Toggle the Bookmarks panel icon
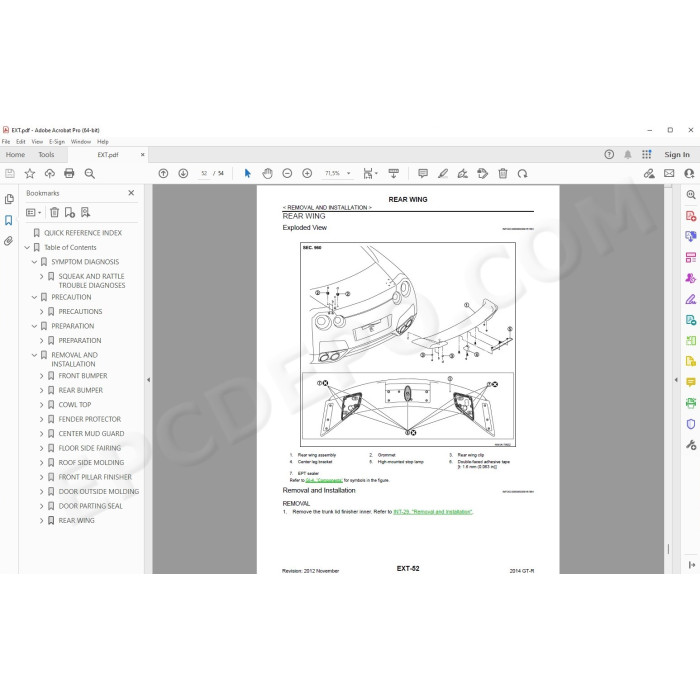 click(9, 220)
